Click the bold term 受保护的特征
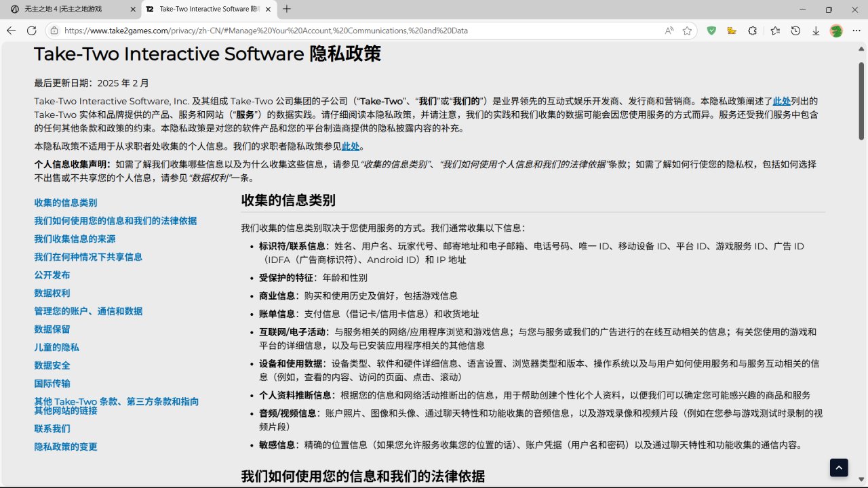 point(286,278)
